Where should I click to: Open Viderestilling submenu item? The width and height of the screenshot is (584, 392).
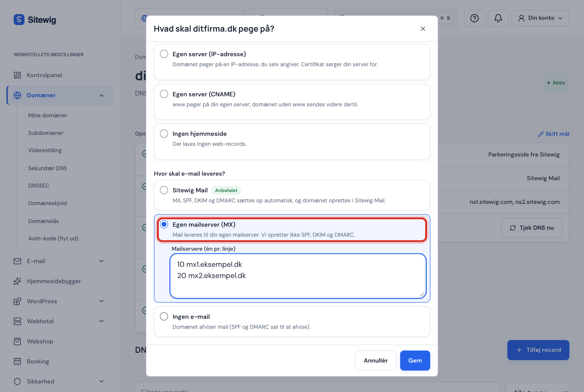point(45,150)
